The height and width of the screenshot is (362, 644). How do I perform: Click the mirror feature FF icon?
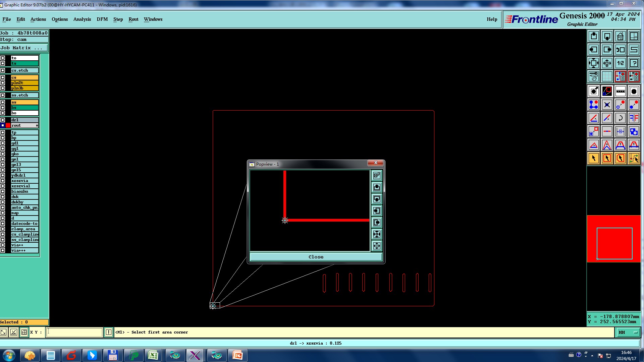(634, 118)
